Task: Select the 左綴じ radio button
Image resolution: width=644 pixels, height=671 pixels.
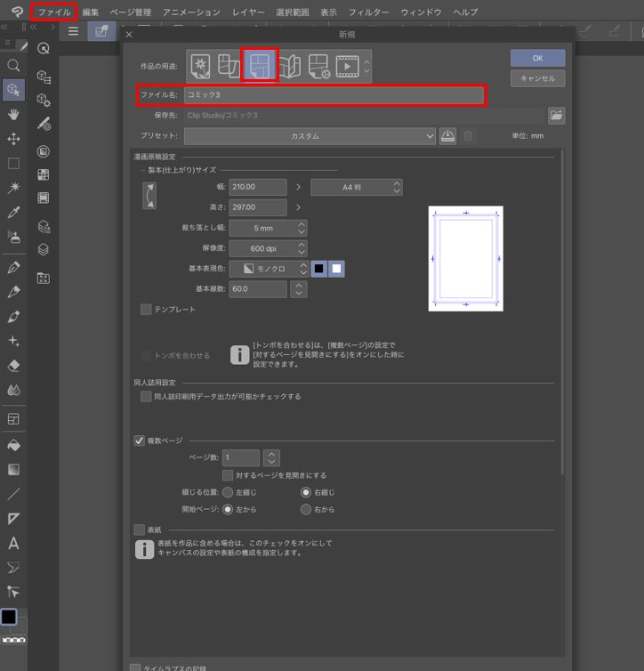Action: [x=228, y=492]
